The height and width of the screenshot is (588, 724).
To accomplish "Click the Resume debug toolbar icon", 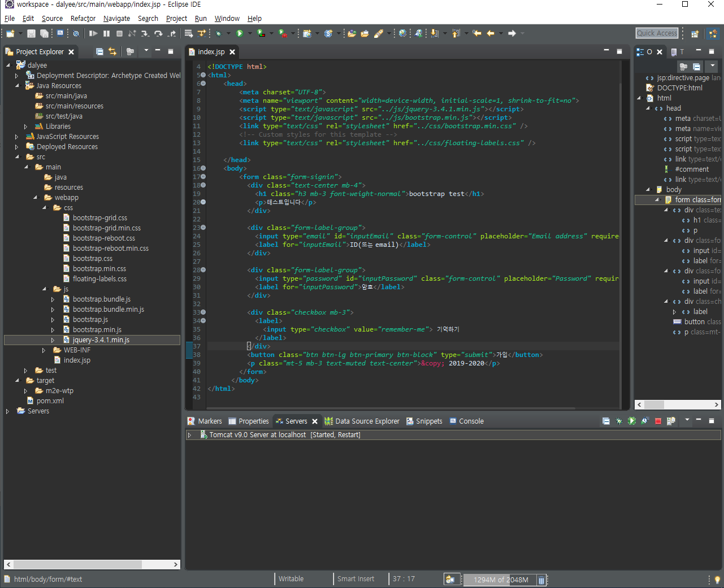I will [93, 33].
